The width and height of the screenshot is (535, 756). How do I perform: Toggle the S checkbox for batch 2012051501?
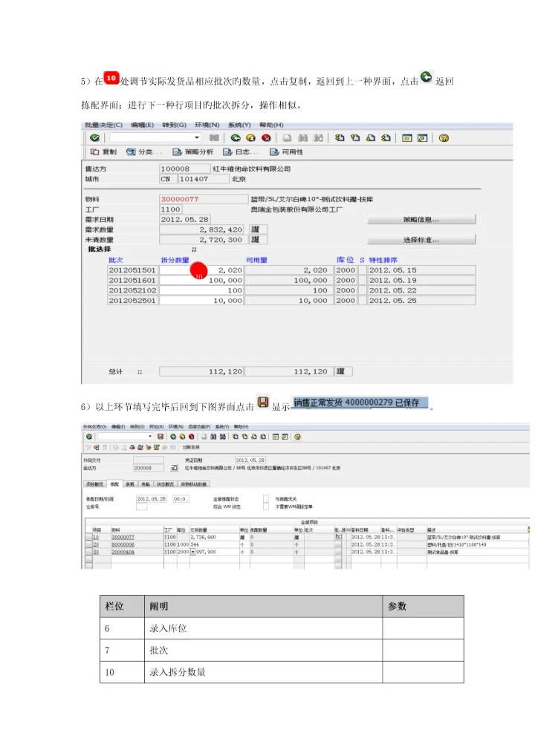(x=362, y=270)
